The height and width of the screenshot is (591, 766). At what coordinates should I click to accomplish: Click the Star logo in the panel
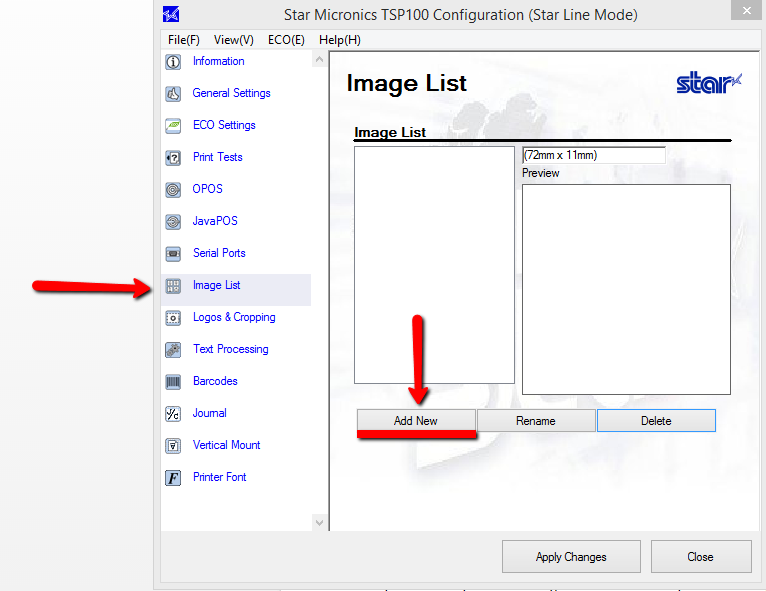tap(709, 83)
